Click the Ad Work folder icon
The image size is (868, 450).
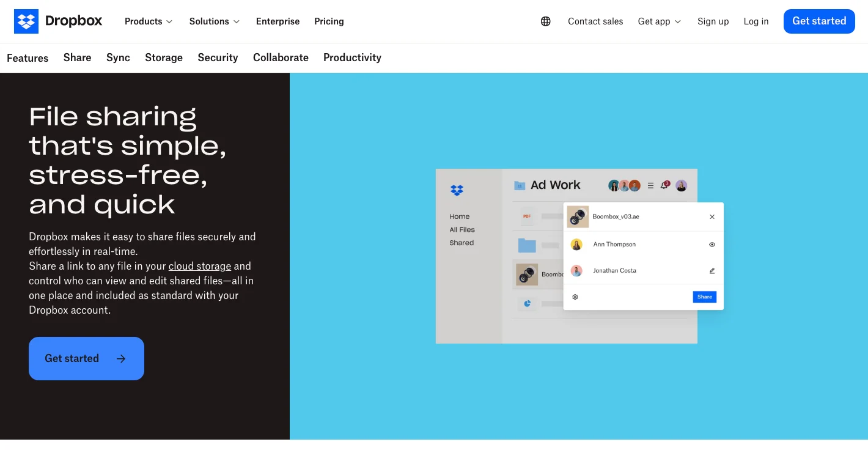pyautogui.click(x=520, y=185)
